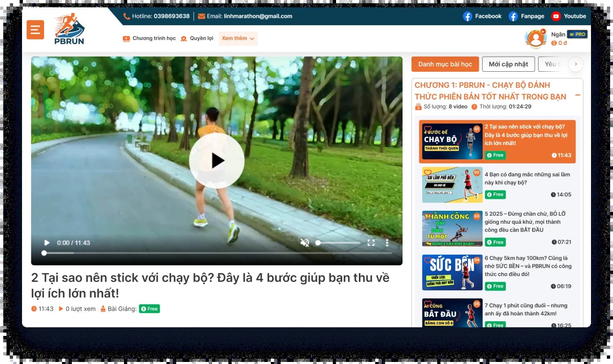Viewport: 613px width, 364px height.
Task: Expand the Xem thêm dropdown
Action: [238, 38]
